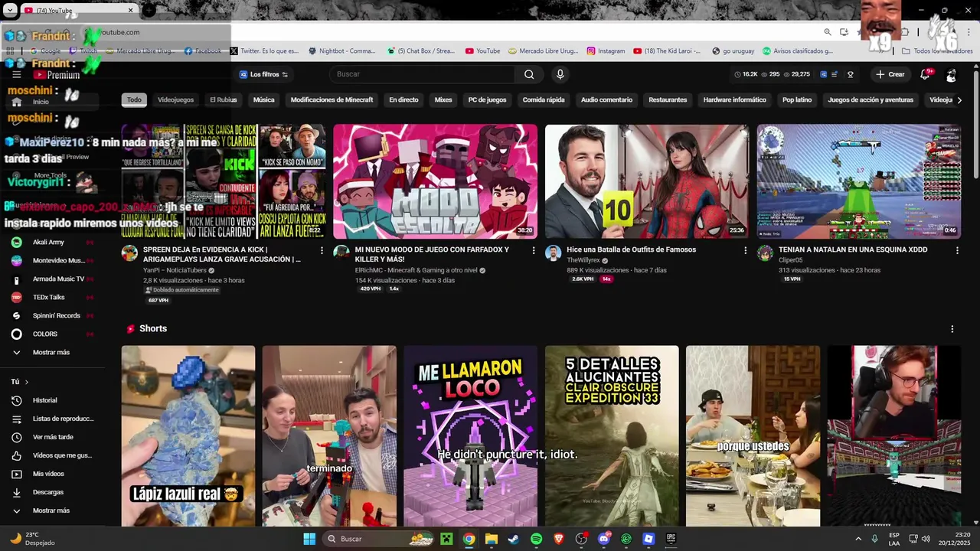Select the Modificaciones de Minecraft chip
This screenshot has width=980, height=551.
coord(332,99)
